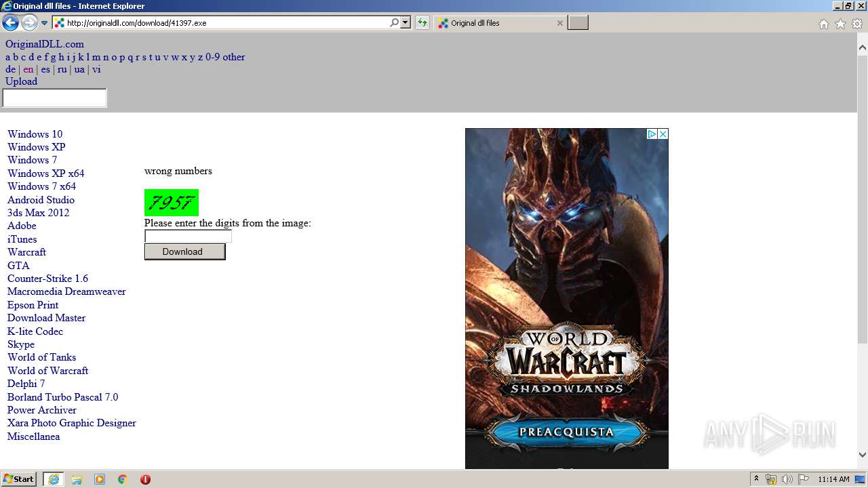The height and width of the screenshot is (488, 868).
Task: Click the page scrollbar up arrow
Action: coord(863,48)
